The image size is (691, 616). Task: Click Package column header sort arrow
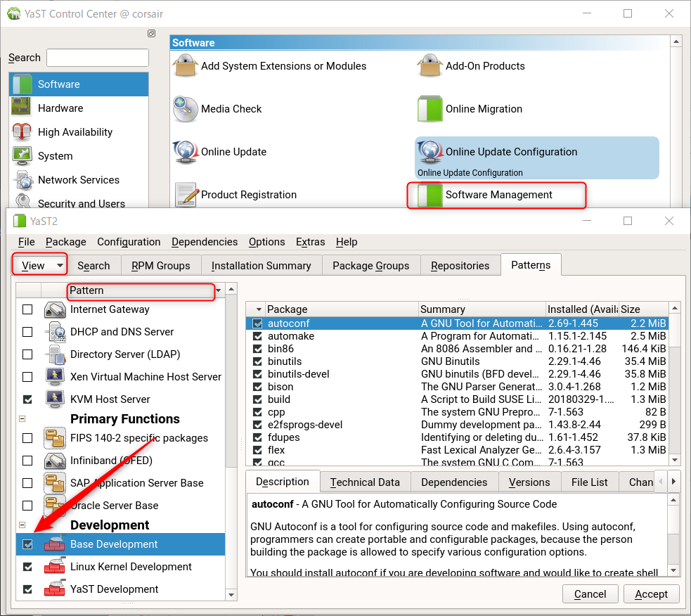(259, 309)
